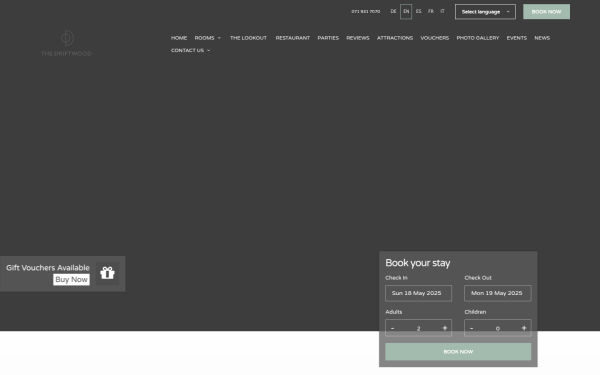Open the Select language dropdown
Image resolution: width=600 pixels, height=375 pixels.
[x=485, y=12]
